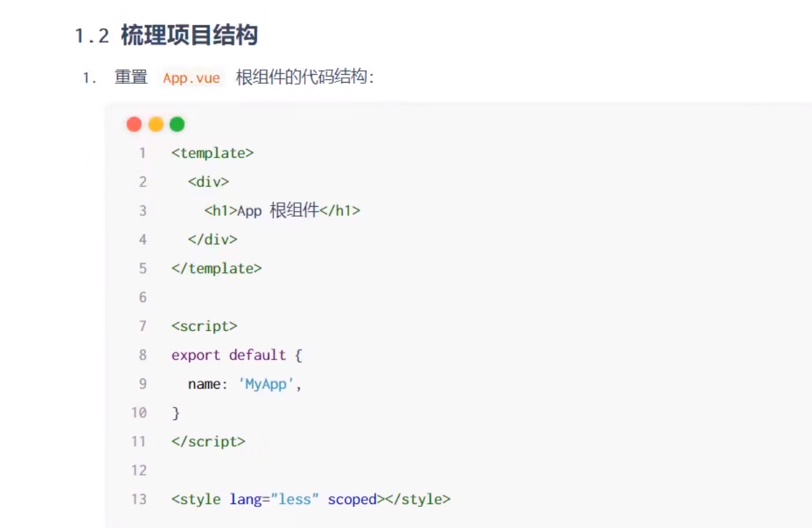Image resolution: width=812 pixels, height=528 pixels.
Task: Click the "<style" tag on line 13
Action: point(196,499)
